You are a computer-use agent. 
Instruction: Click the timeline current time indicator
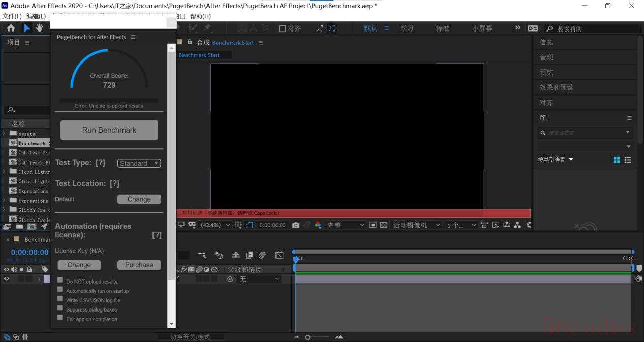pyautogui.click(x=295, y=260)
